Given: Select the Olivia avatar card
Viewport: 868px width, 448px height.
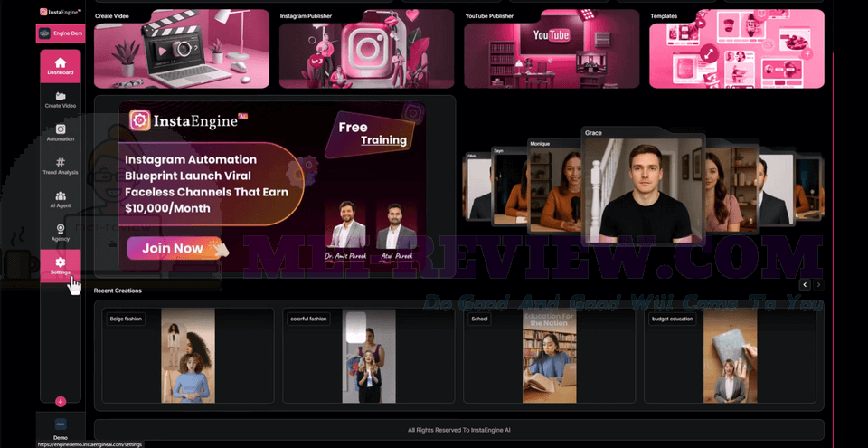Looking at the screenshot, I should [x=477, y=186].
